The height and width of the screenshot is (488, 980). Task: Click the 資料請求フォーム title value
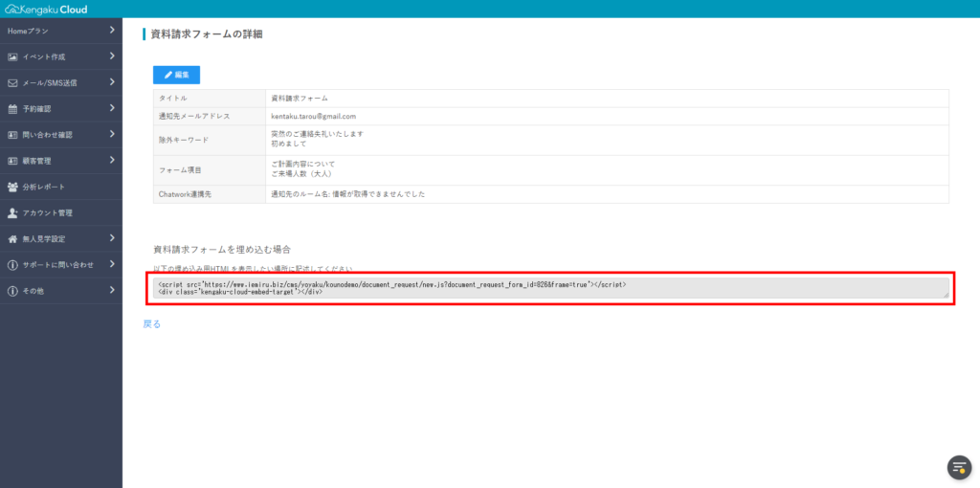[x=300, y=99]
